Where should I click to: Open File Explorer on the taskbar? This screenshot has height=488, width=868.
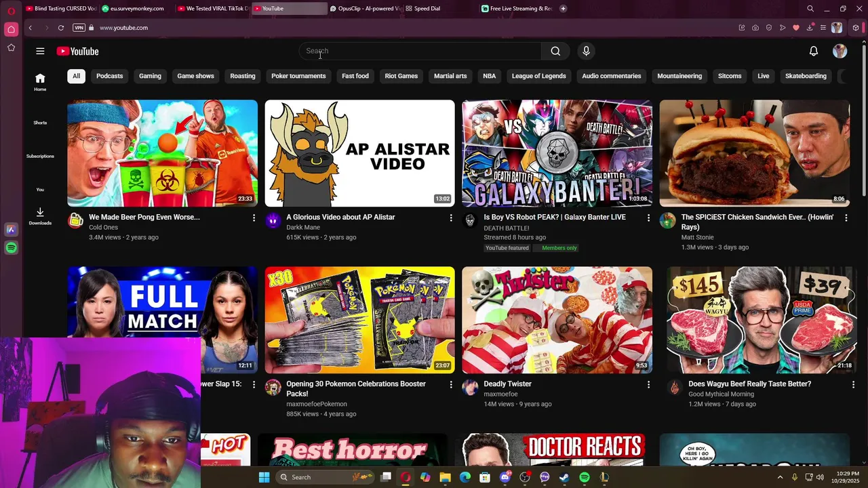click(445, 477)
